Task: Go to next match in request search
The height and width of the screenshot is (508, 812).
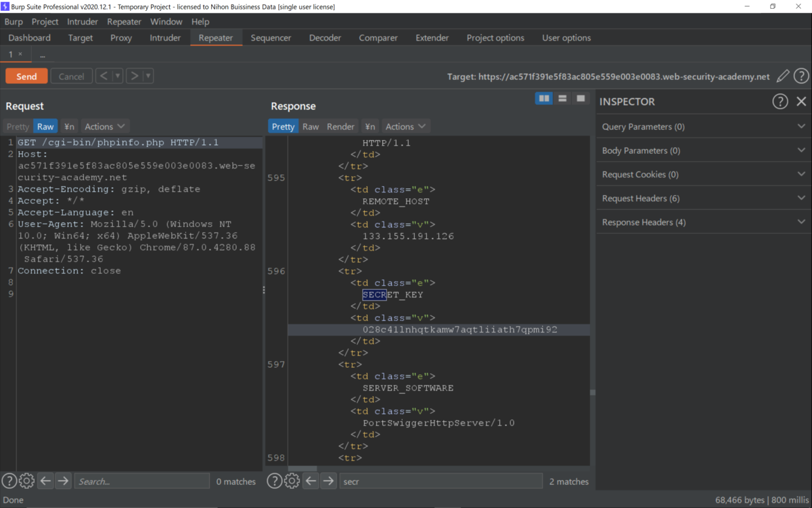Action: (x=63, y=481)
